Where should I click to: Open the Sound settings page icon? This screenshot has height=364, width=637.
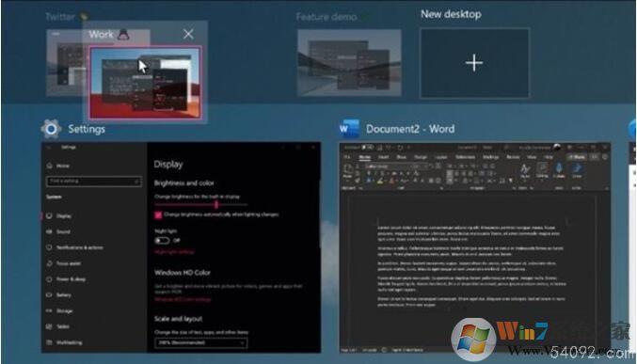pos(49,231)
